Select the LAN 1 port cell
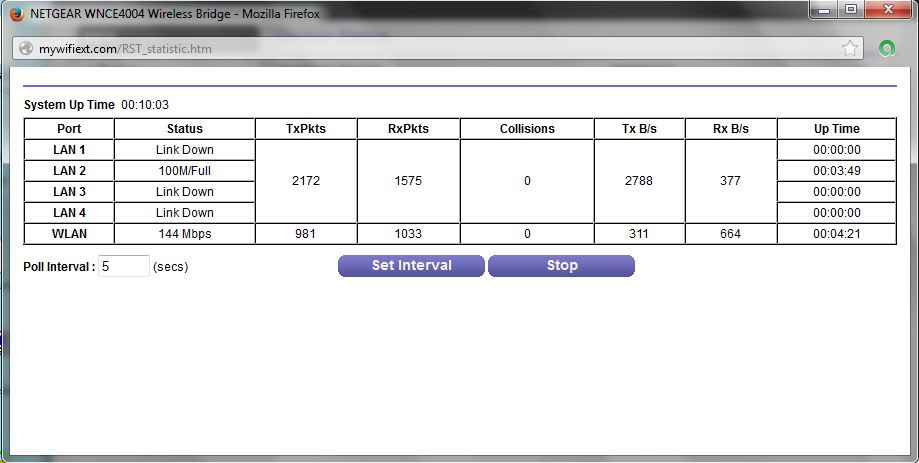This screenshot has height=463, width=919. click(x=69, y=149)
